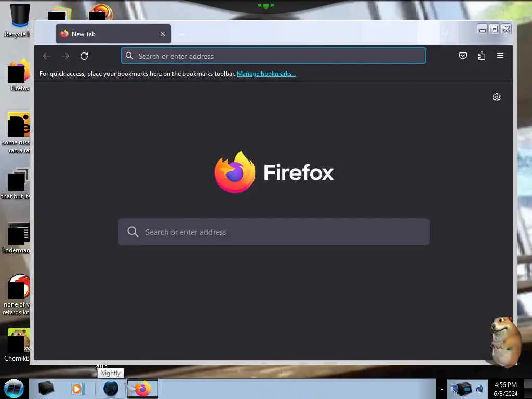Viewport: 532px width, 399px height.
Task: Go forward with the forward arrow
Action: pos(65,56)
